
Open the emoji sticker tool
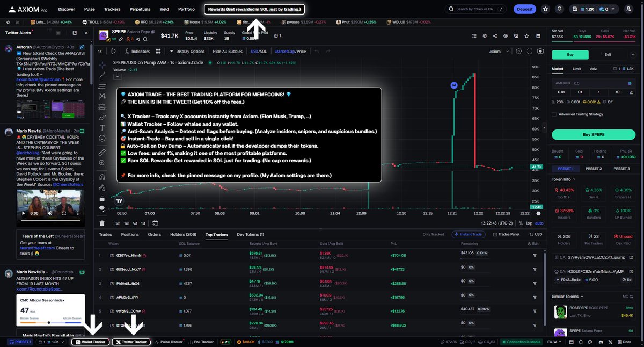pos(102,138)
